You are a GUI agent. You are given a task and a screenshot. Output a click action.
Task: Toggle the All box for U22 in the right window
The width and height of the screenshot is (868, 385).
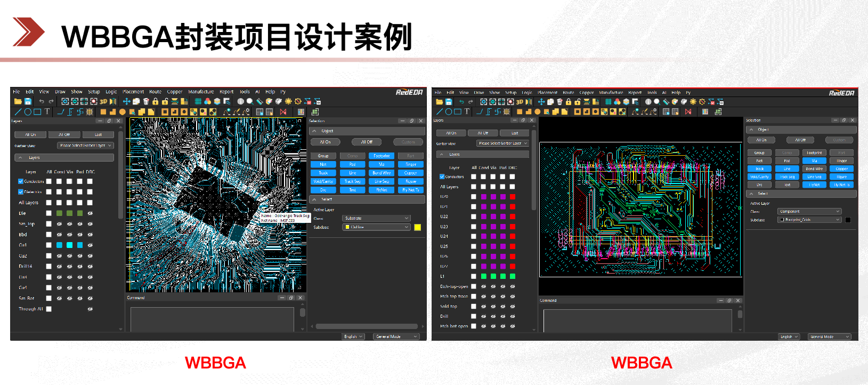tap(474, 216)
